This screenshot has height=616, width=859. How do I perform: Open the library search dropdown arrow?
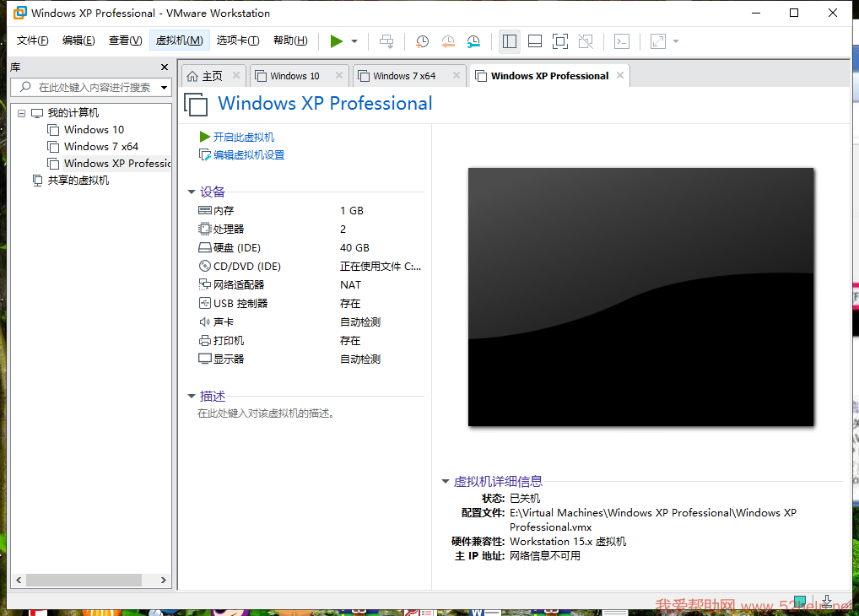point(164,87)
